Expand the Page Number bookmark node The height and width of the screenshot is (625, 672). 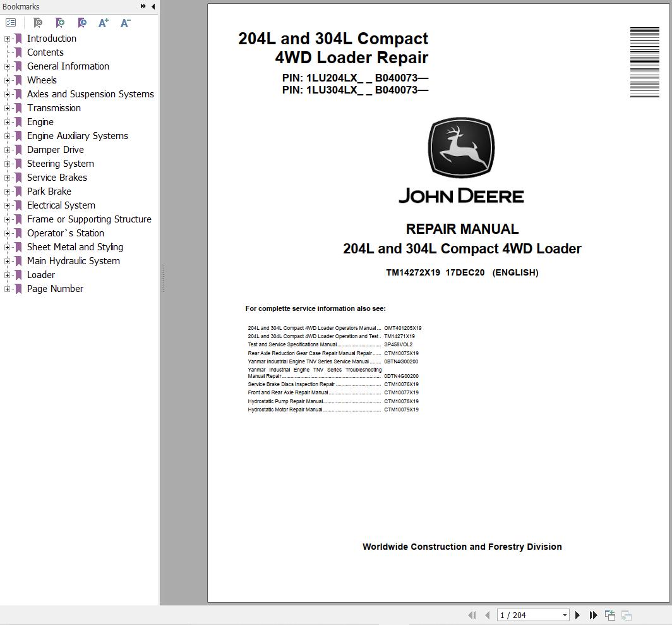point(7,289)
